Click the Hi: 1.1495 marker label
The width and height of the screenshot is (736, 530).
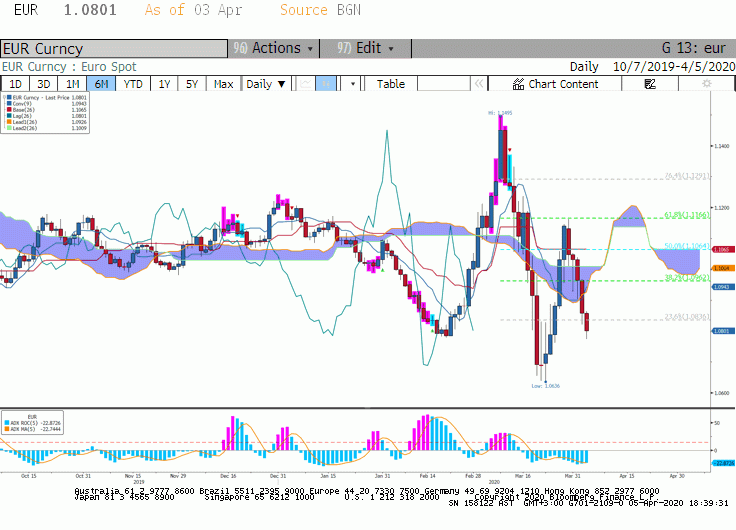[x=500, y=113]
